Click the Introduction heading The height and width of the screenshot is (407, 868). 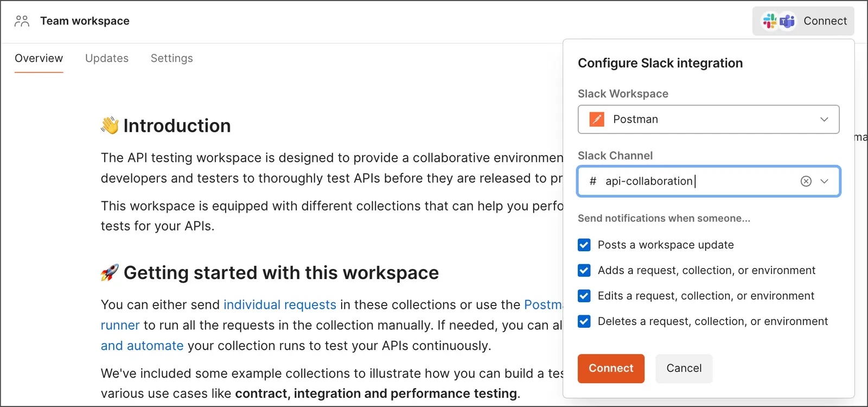[x=177, y=126]
